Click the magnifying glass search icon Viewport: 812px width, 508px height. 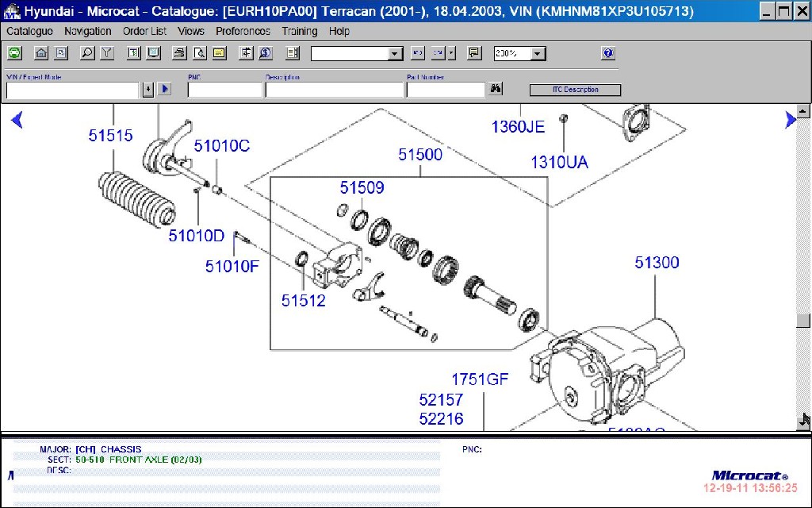(87, 53)
